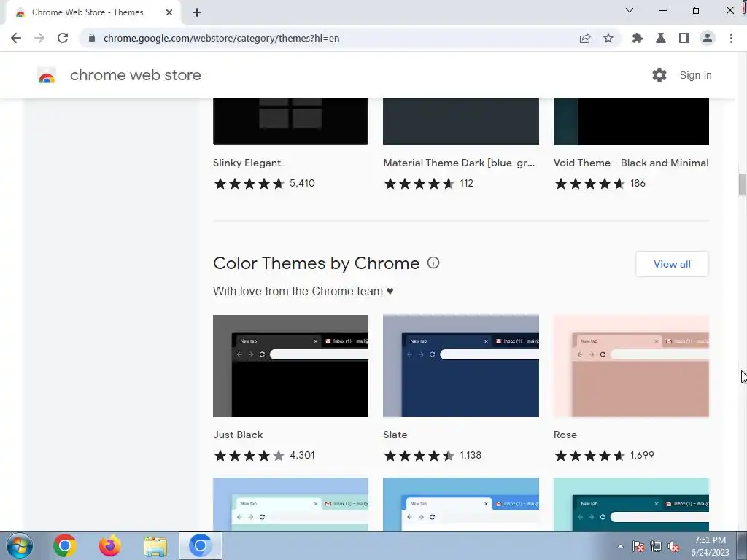Screen dimensions: 747x560
Task: Open the teal theme thumbnail in bottom row
Action: click(x=631, y=504)
